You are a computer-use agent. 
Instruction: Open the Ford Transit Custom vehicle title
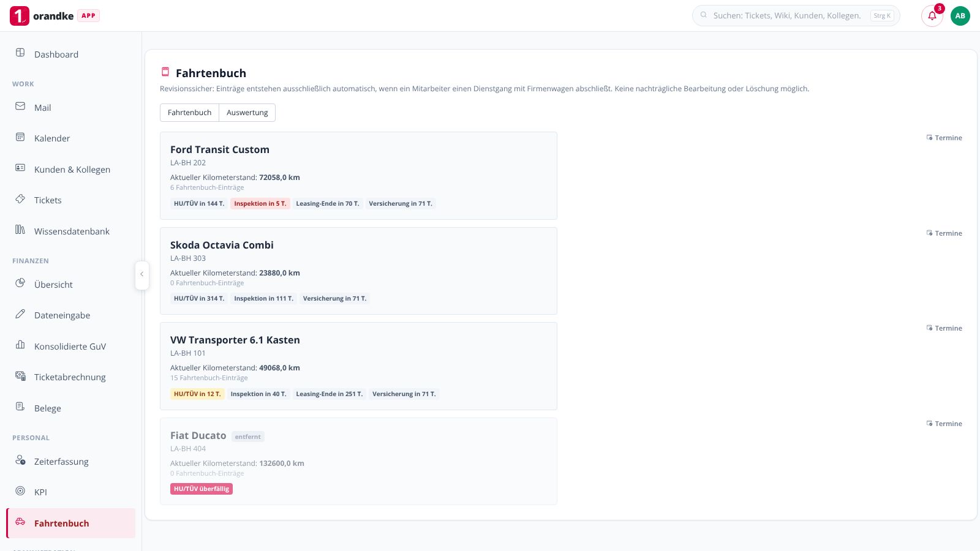220,149
